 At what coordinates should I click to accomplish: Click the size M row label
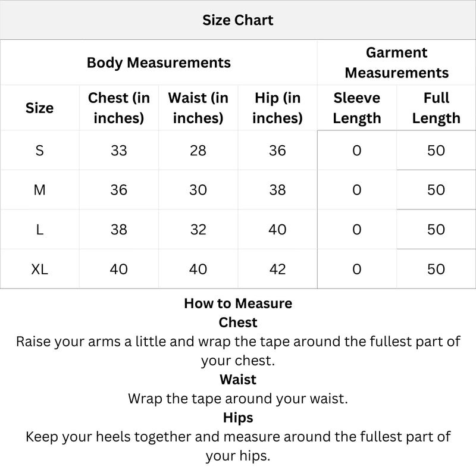coord(39,190)
